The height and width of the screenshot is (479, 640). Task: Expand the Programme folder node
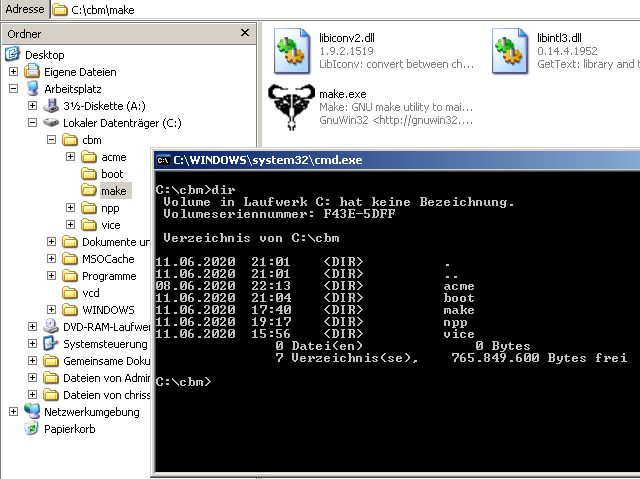[x=51, y=276]
